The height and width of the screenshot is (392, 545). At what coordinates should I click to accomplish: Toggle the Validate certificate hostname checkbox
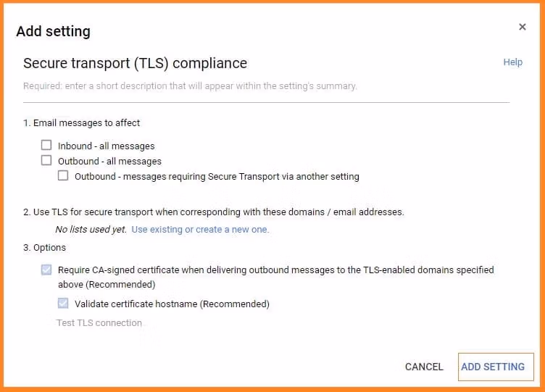64,304
